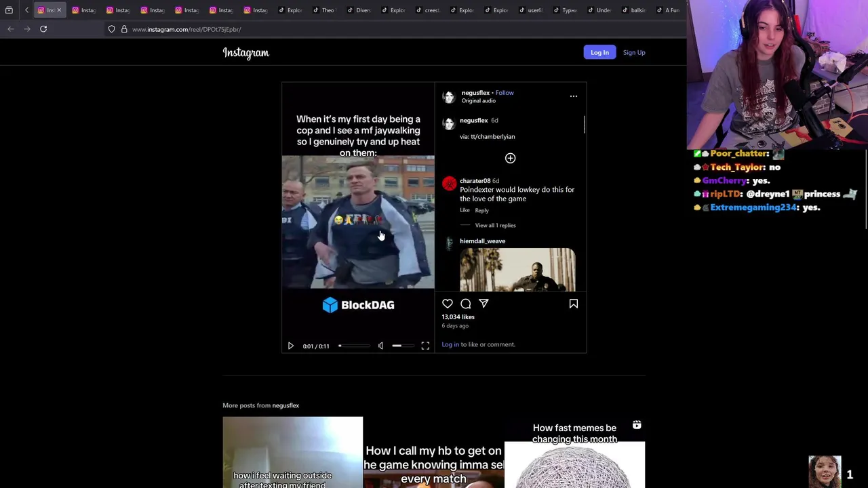Click the Log In button

(x=599, y=52)
